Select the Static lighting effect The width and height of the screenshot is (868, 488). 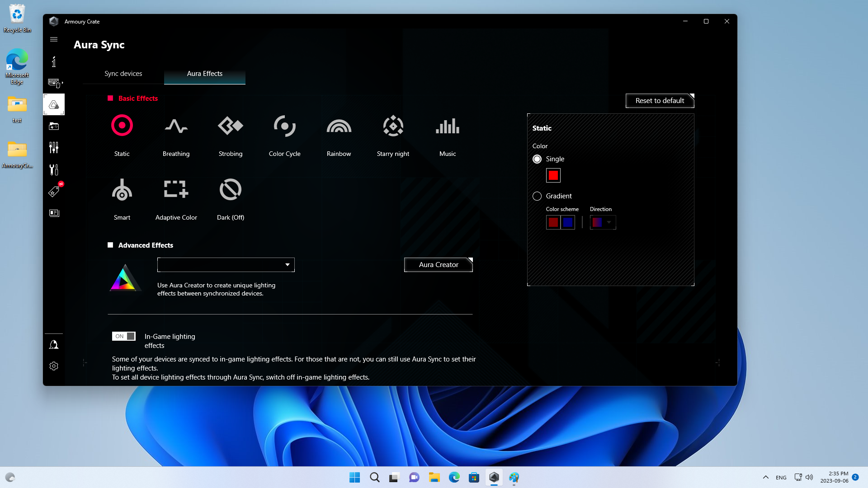(x=122, y=126)
